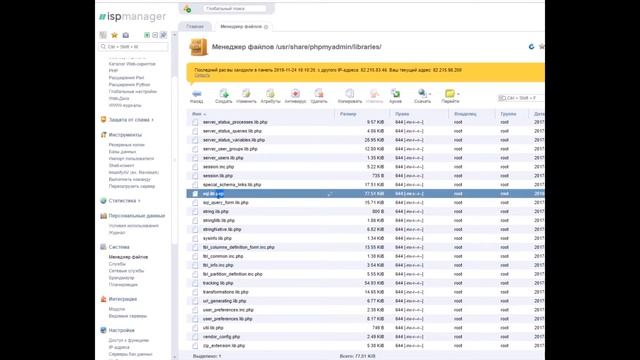The width and height of the screenshot is (640, 360).
Task: Open Менеджер файлов in sidebar
Action: click(x=128, y=257)
